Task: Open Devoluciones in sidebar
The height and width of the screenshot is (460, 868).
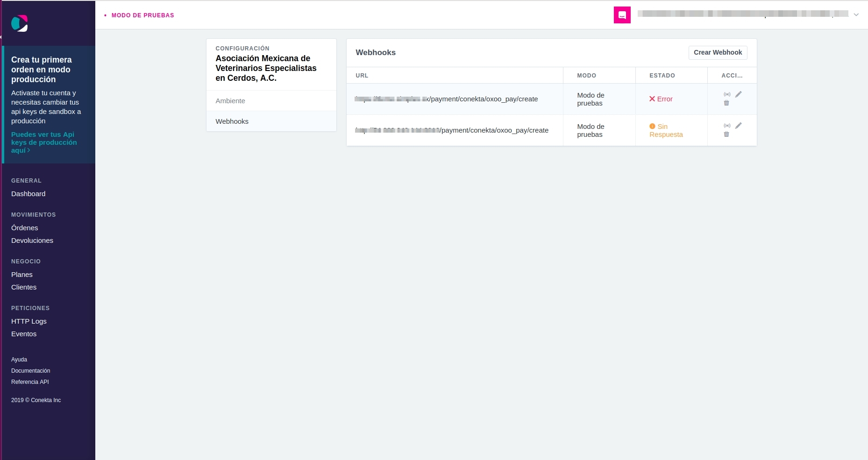Action: click(x=32, y=241)
